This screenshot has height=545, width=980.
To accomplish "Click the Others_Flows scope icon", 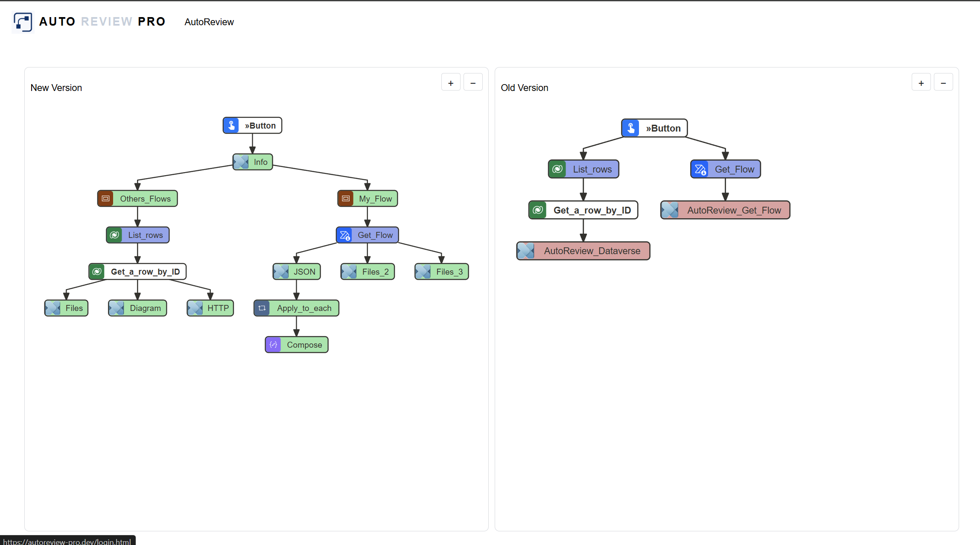I will pyautogui.click(x=105, y=199).
